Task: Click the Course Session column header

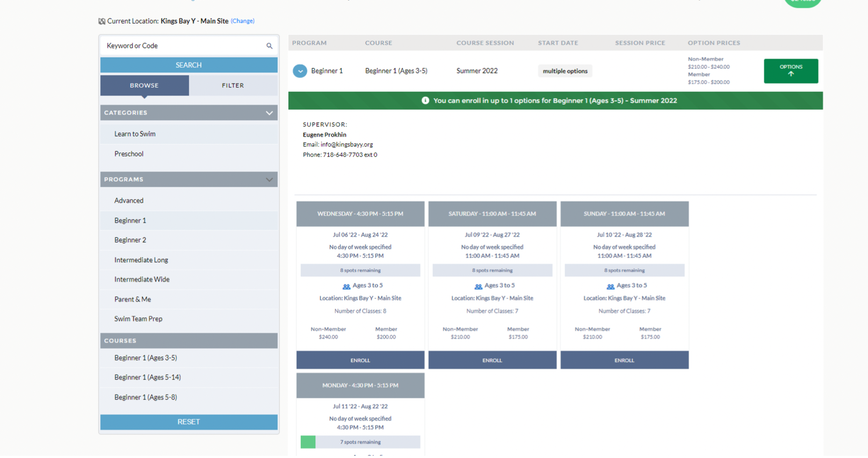Action: click(x=485, y=43)
